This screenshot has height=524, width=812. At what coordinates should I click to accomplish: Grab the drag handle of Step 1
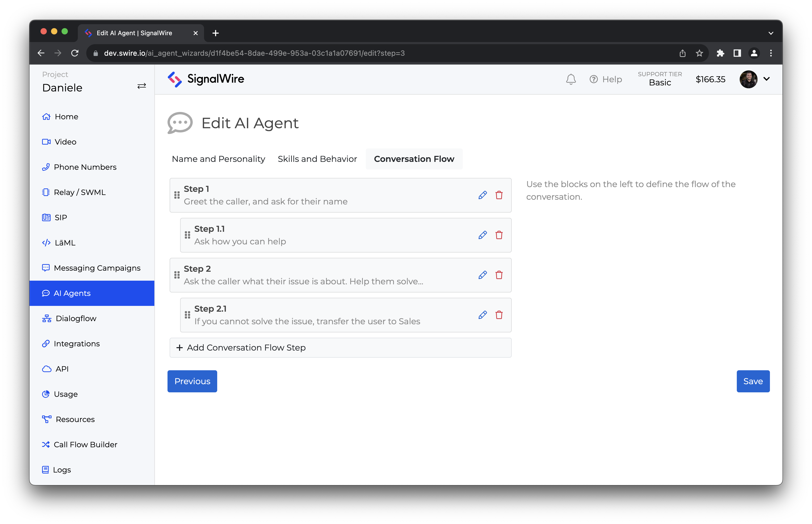pyautogui.click(x=177, y=195)
